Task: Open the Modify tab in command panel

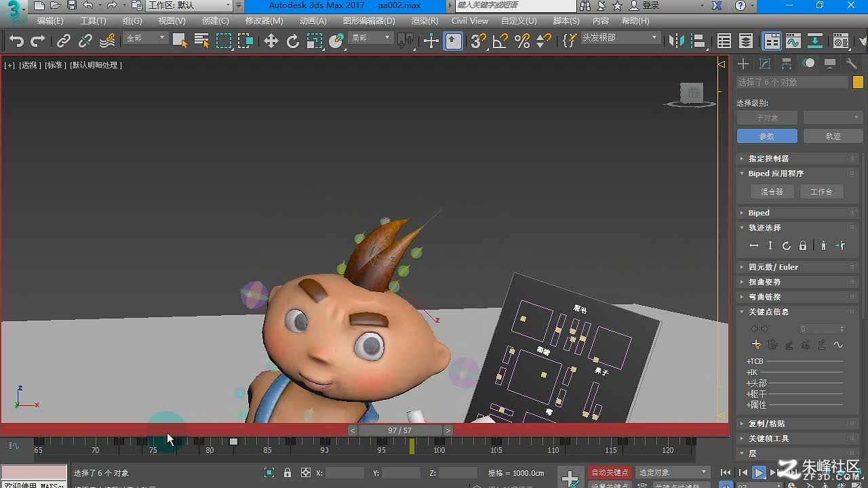Action: (765, 64)
